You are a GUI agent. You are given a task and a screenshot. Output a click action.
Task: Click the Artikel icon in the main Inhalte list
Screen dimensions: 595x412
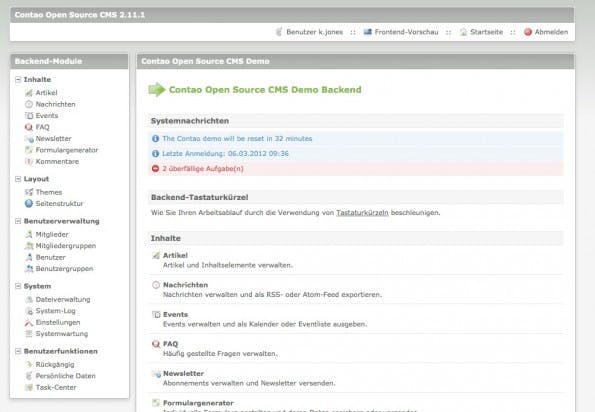coord(156,255)
